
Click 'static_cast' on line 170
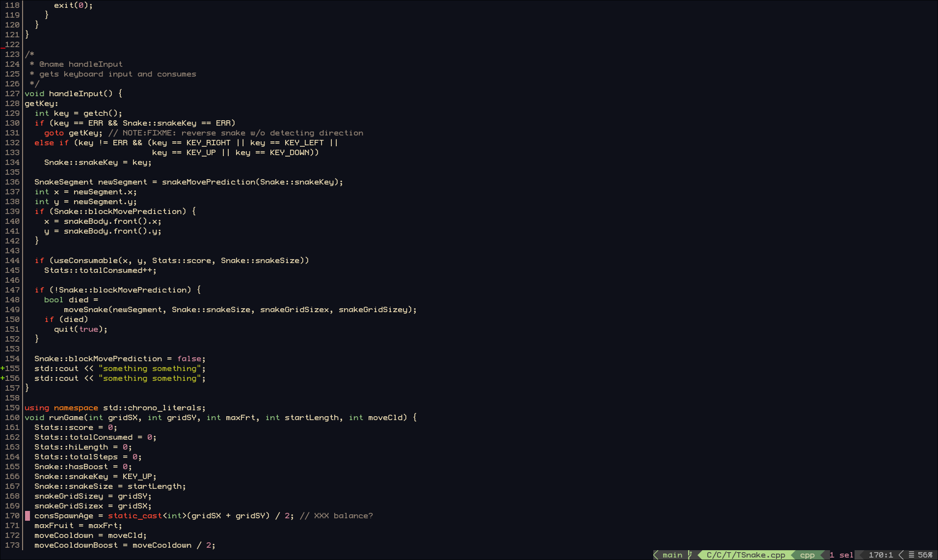134,515
